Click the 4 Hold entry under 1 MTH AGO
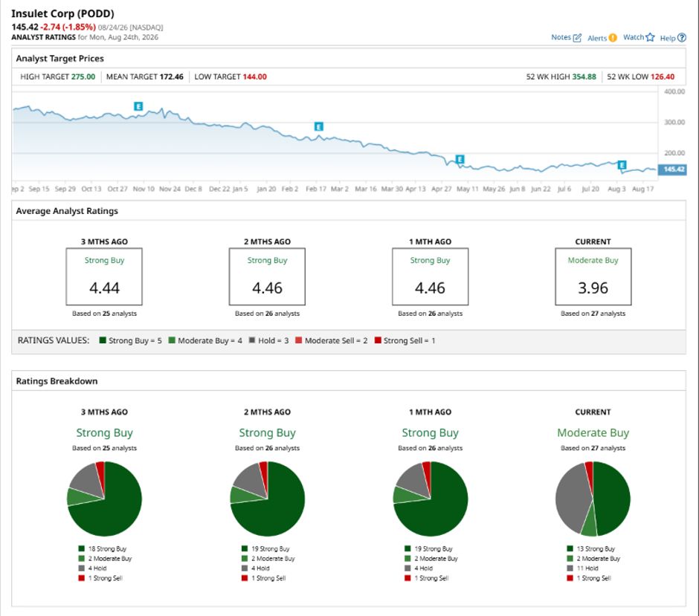Viewport: 699px width, 616px height. click(x=424, y=568)
